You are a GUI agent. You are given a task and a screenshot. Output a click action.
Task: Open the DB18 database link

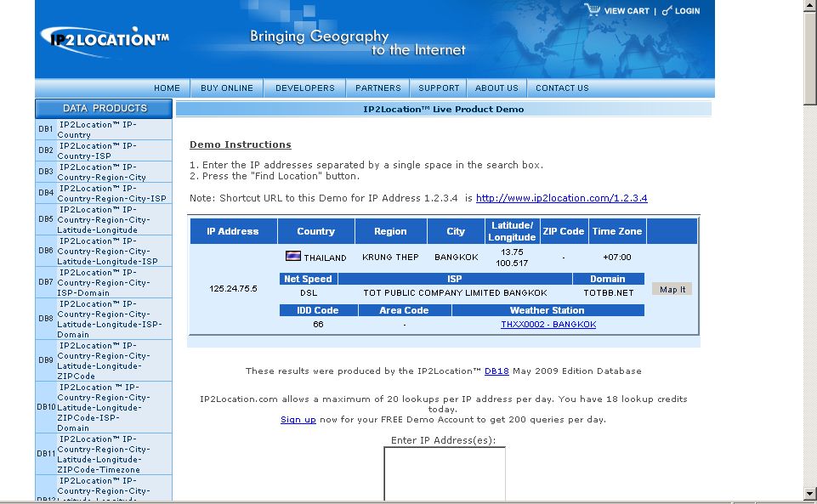[x=496, y=371]
